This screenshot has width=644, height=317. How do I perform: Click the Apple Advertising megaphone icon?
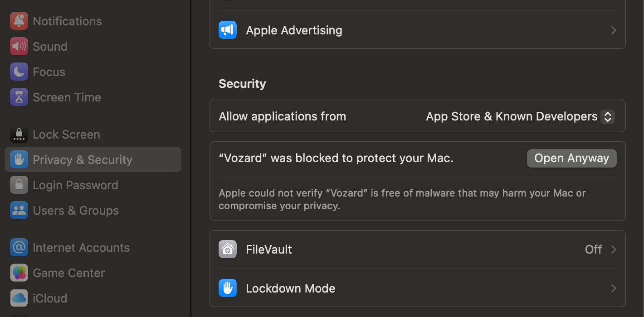227,30
